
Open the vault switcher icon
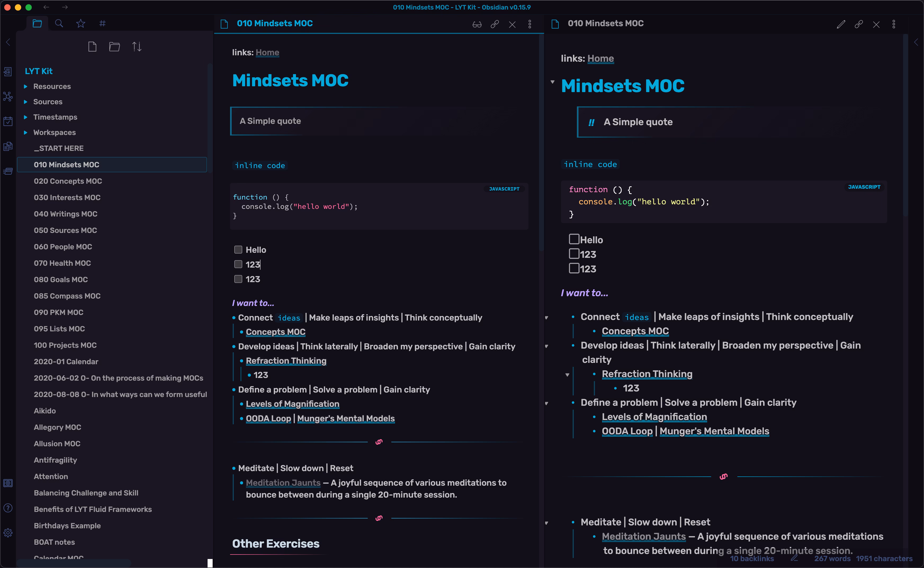[8, 483]
